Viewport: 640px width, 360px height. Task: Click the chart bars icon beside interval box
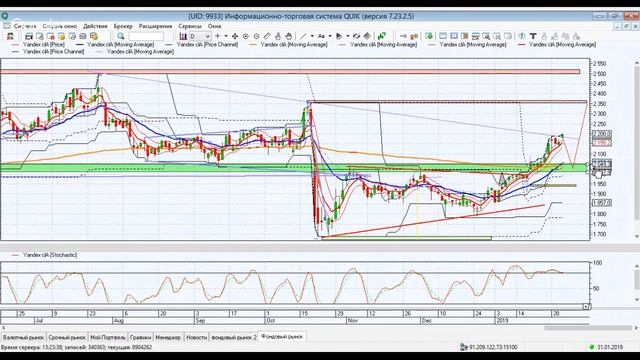pyautogui.click(x=183, y=36)
